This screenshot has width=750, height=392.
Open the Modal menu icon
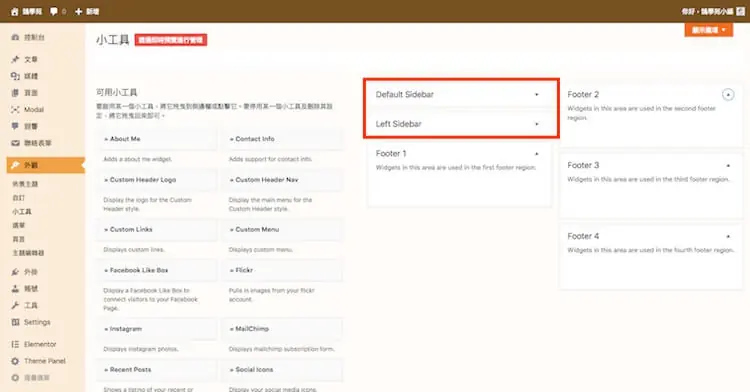[x=15, y=109]
